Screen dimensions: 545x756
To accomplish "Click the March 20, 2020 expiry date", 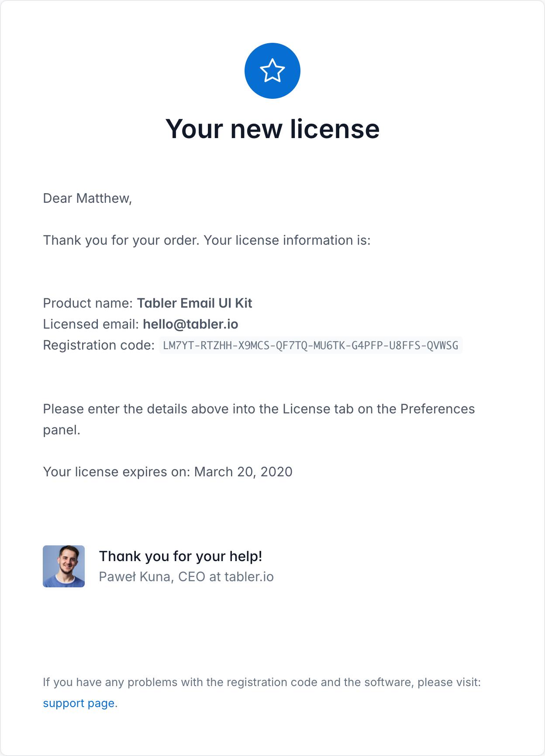I will click(243, 472).
